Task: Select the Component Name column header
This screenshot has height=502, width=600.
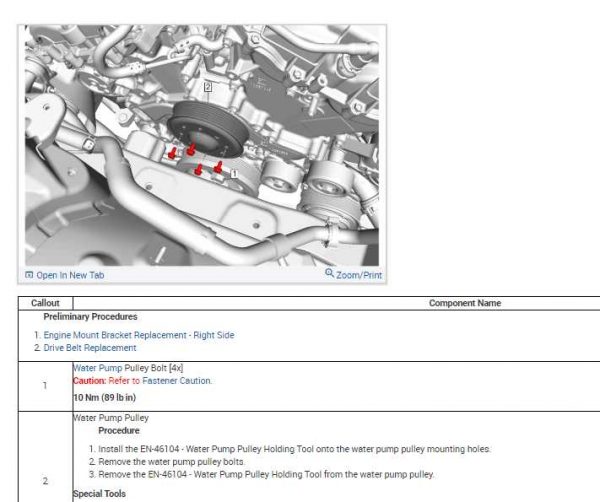Action: (x=465, y=303)
